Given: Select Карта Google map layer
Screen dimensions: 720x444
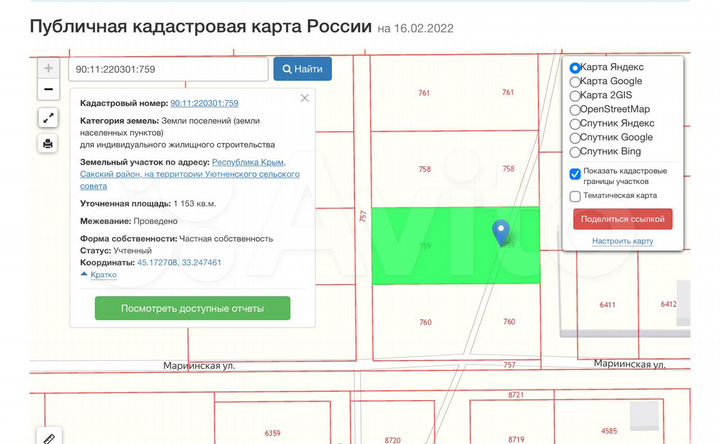Looking at the screenshot, I should coord(575,82).
